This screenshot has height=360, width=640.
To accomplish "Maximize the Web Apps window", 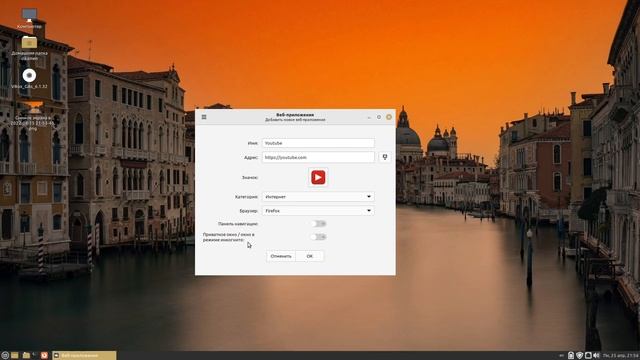I will point(379,117).
